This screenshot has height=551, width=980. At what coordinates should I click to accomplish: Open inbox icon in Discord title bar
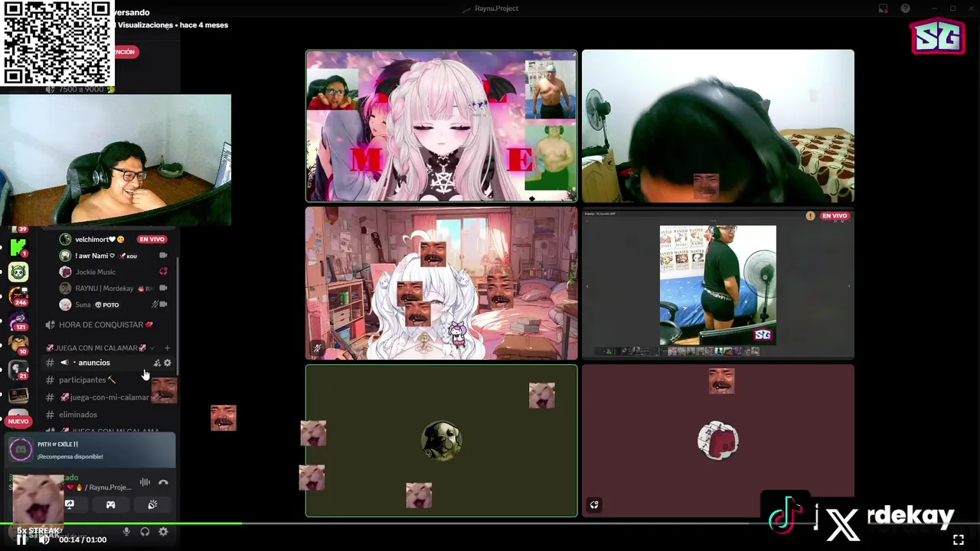point(884,8)
